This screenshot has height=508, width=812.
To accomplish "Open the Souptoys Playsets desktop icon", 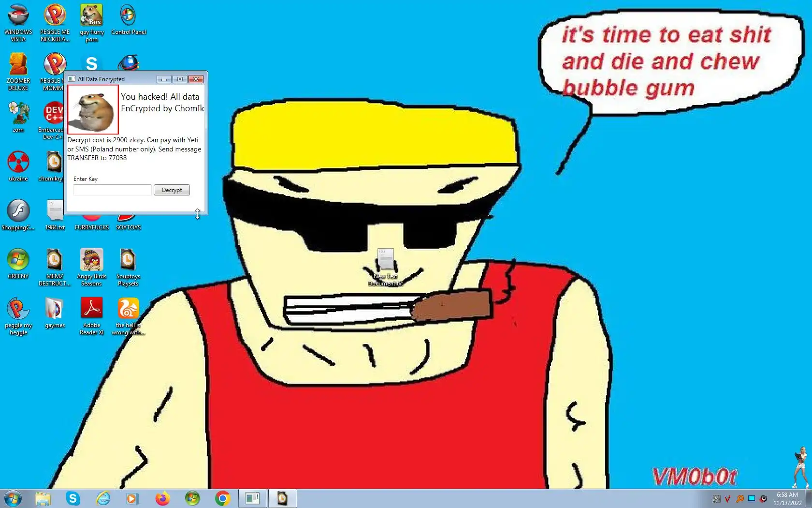I will tap(128, 267).
